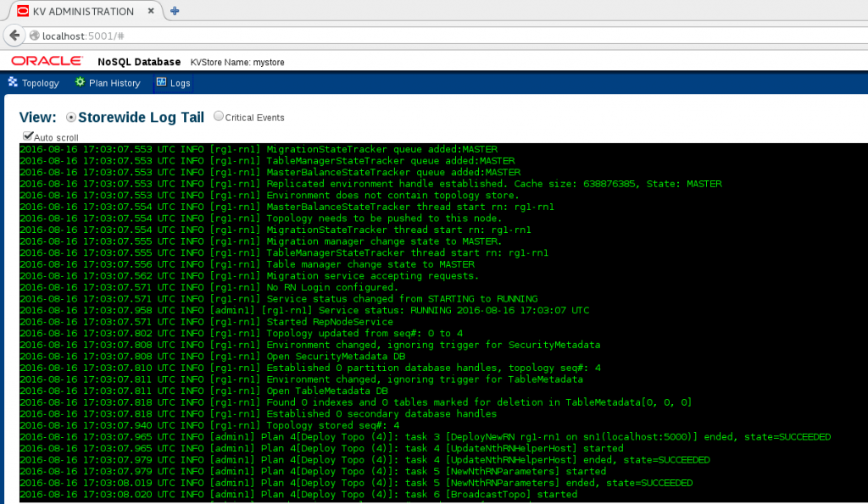The image size is (868, 504).
Task: Disable the Auto scroll checkbox
Action: point(27,137)
